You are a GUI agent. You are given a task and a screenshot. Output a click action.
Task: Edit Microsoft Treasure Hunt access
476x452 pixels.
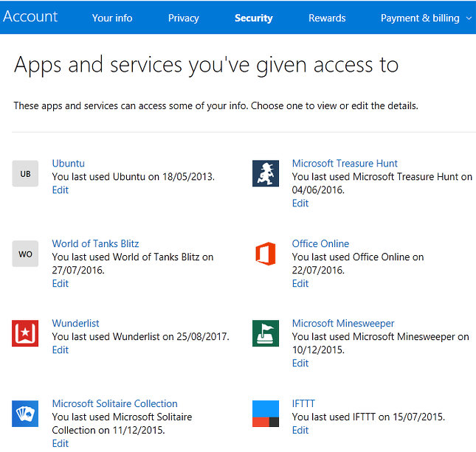point(300,203)
